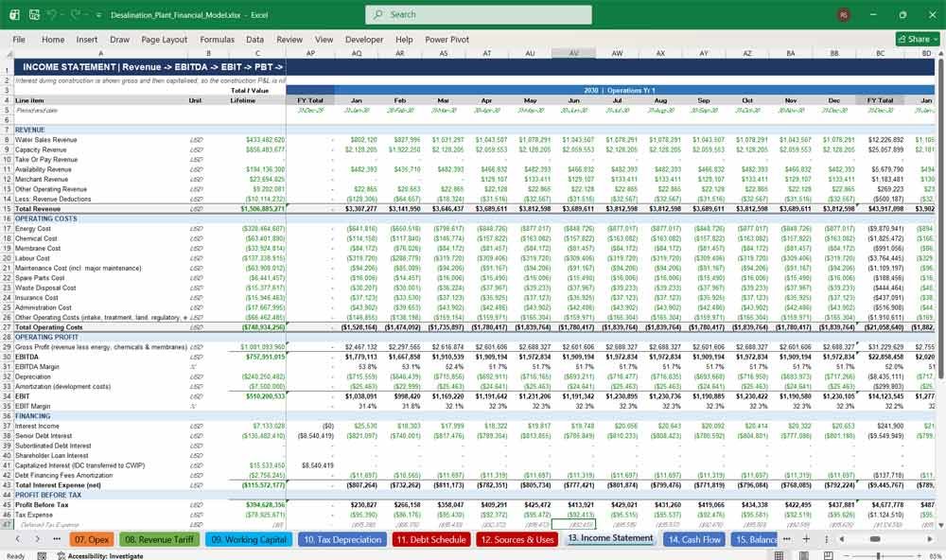Viewport: 946px width, 560px height.
Task: Select the 13. Income Statement sheet tab
Action: (610, 538)
